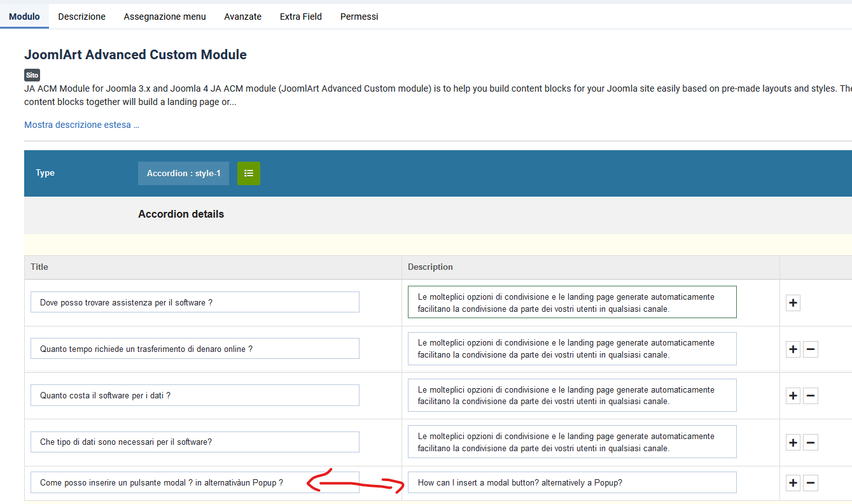
Task: Add row after 'Dove posso trovare assistenza' row
Action: pyautogui.click(x=793, y=303)
